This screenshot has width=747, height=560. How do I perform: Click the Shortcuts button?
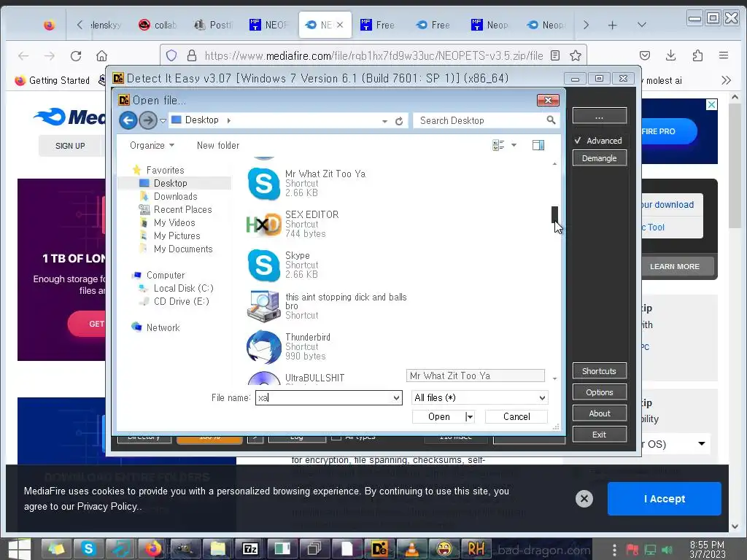(x=600, y=371)
